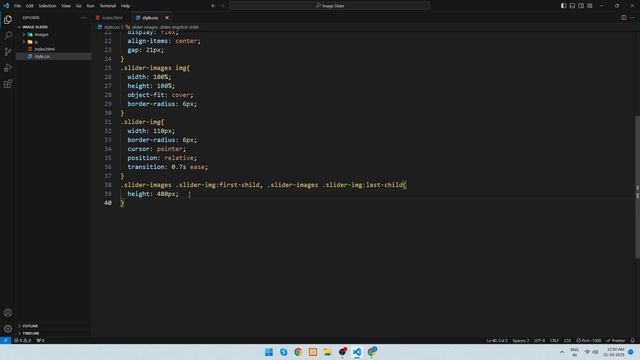Viewport: 640px width, 360px height.
Task: Toggle the primary sidebar layout icon
Action: 563,6
